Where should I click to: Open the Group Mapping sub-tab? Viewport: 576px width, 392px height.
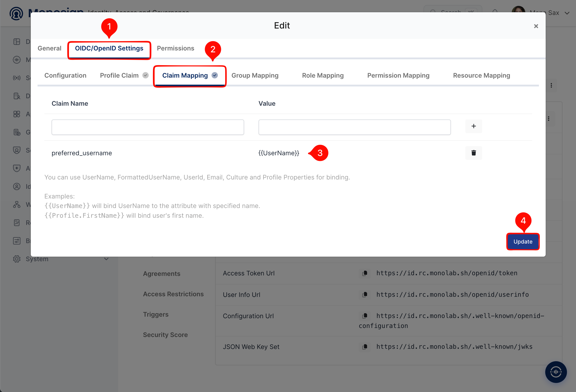[x=255, y=75]
